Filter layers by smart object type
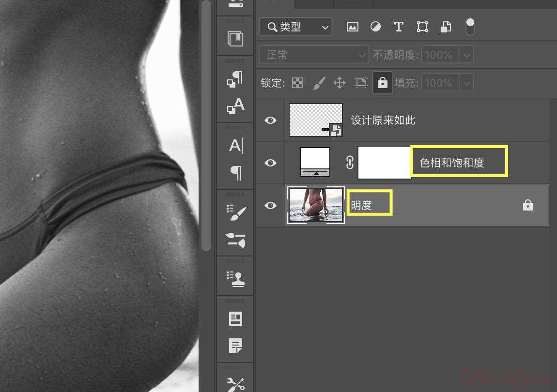Viewport: 557px width, 392px height. click(446, 27)
